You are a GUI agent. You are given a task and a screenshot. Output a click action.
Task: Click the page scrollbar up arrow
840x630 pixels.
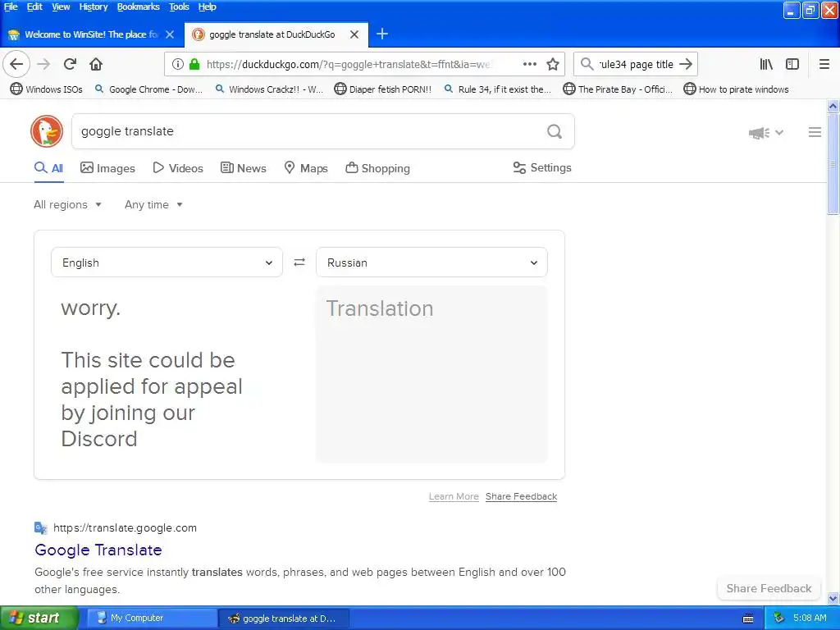(x=833, y=106)
